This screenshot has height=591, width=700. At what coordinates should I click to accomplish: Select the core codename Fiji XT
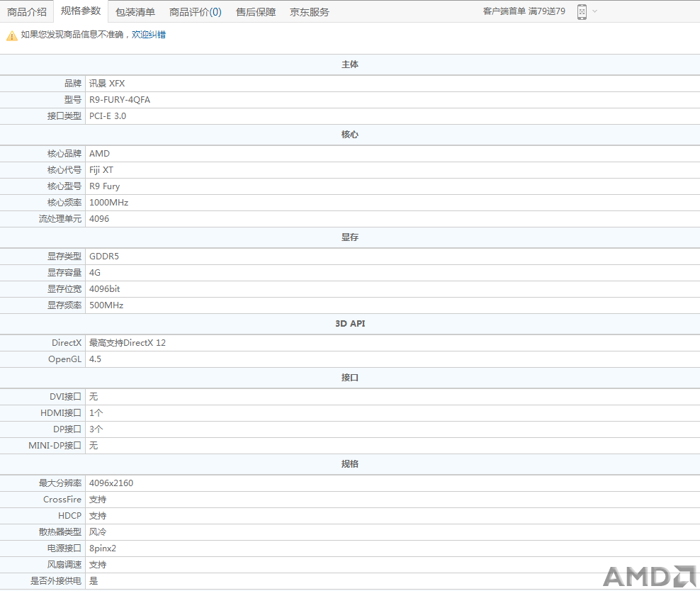pyautogui.click(x=101, y=170)
